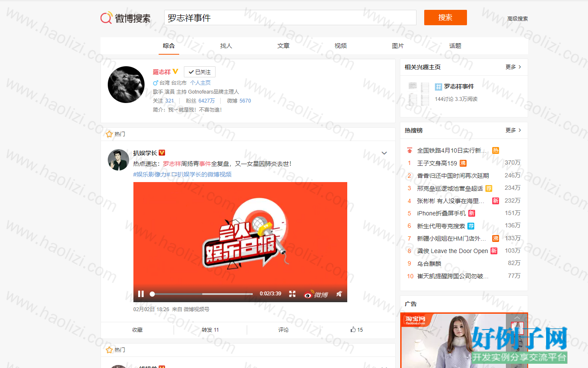The width and height of the screenshot is (588, 368).
Task: Open 羅志祥's lion profile avatar
Action: coord(126,85)
